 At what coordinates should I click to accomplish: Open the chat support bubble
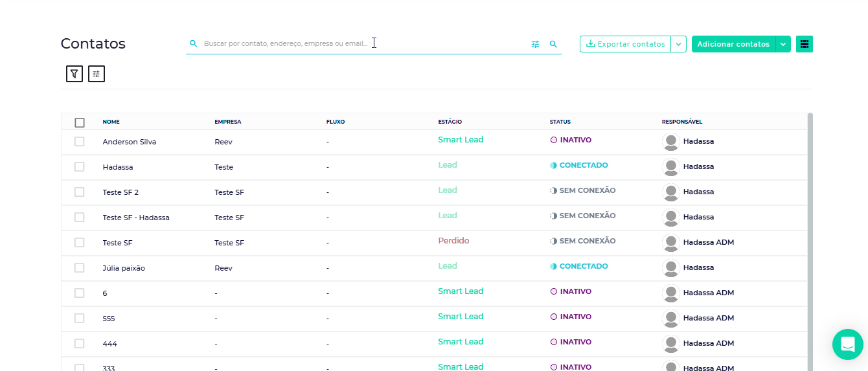pyautogui.click(x=847, y=344)
